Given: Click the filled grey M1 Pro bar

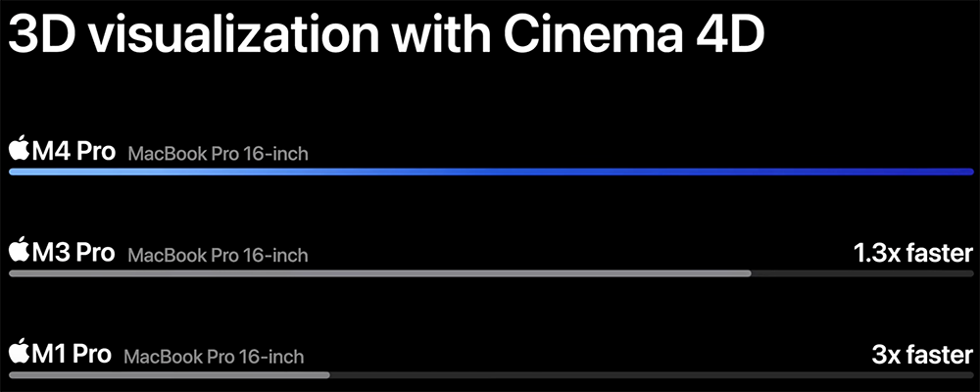Looking at the screenshot, I should (x=170, y=375).
